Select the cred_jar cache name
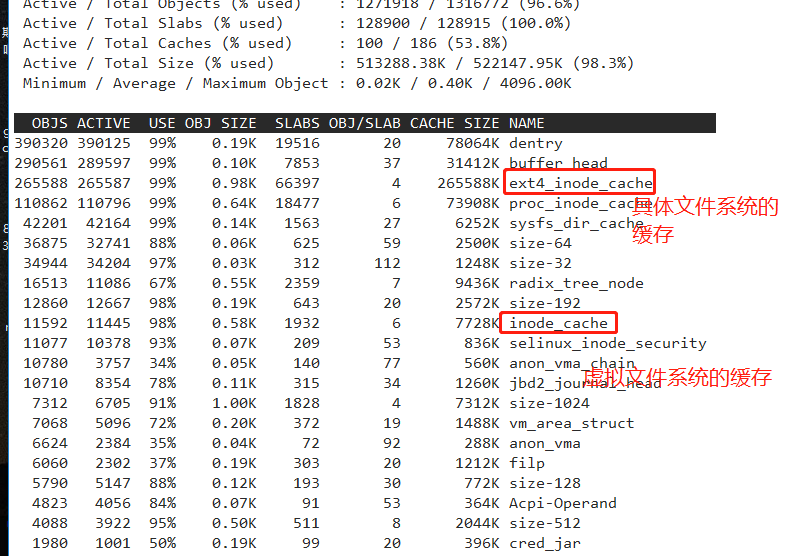Viewport: 791px width, 556px height. (545, 543)
